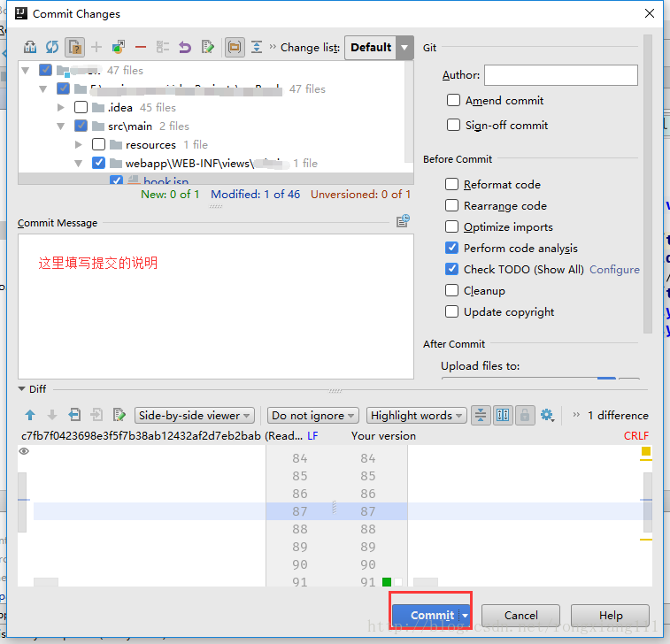
Task: Click the Revert arrow icon
Action: (185, 47)
